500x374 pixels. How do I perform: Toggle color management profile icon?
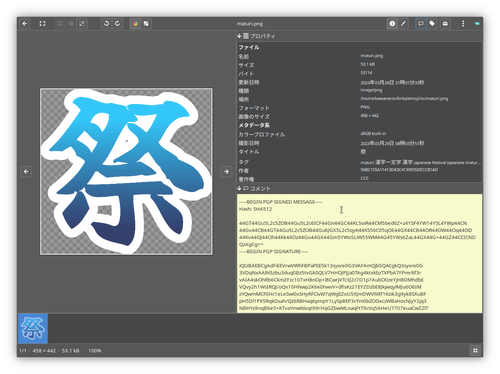pyautogui.click(x=135, y=24)
